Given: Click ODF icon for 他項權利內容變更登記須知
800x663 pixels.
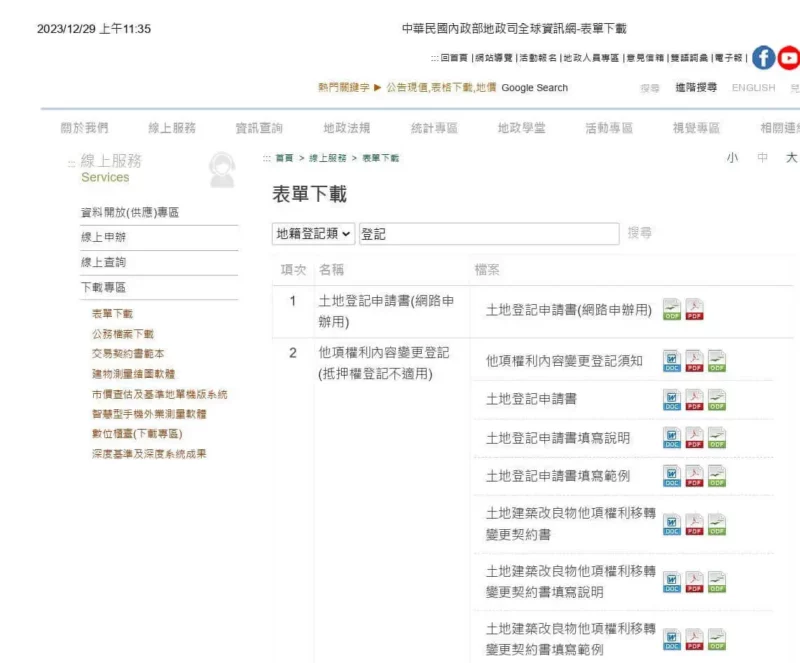Looking at the screenshot, I should (x=716, y=362).
